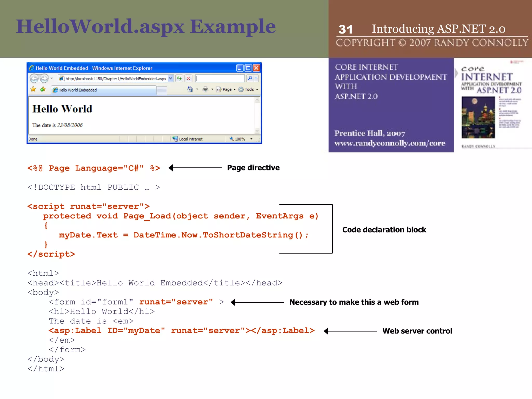Click the 100% zoom level button

(237, 139)
